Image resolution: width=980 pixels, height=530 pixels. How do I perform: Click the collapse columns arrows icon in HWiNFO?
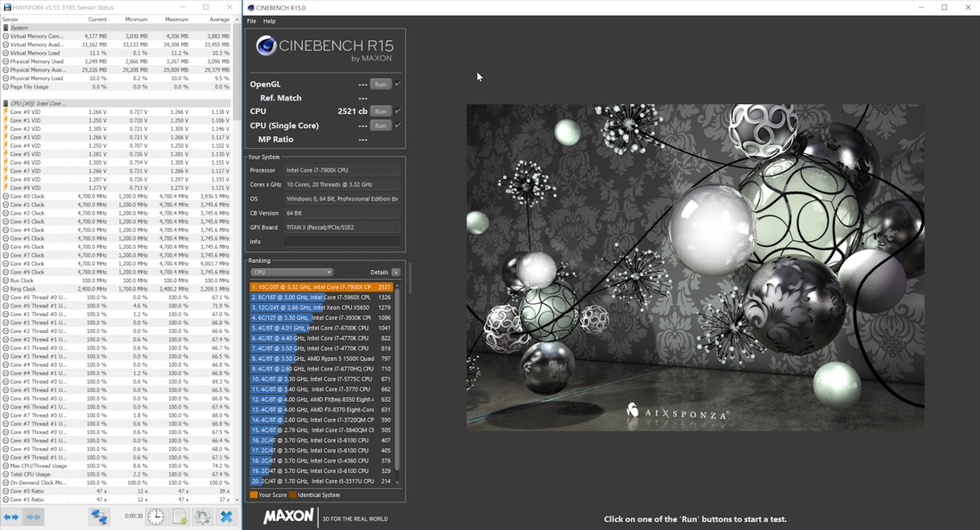pyautogui.click(x=34, y=517)
